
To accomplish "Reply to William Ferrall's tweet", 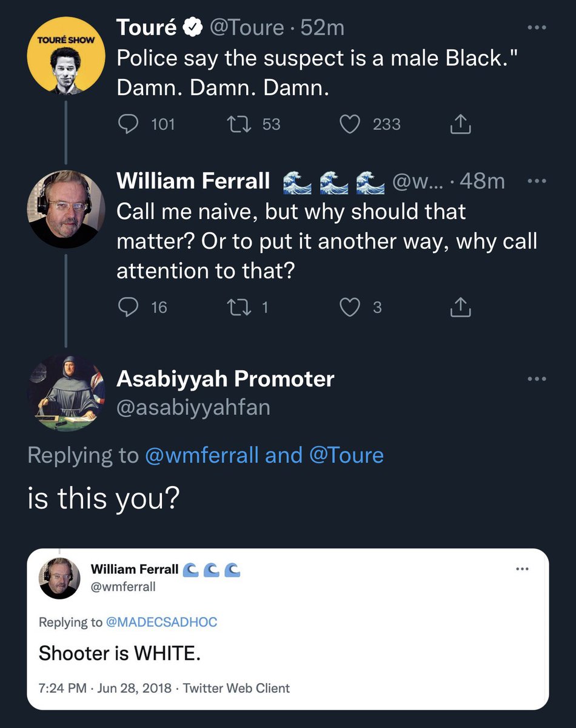I will pyautogui.click(x=129, y=308).
